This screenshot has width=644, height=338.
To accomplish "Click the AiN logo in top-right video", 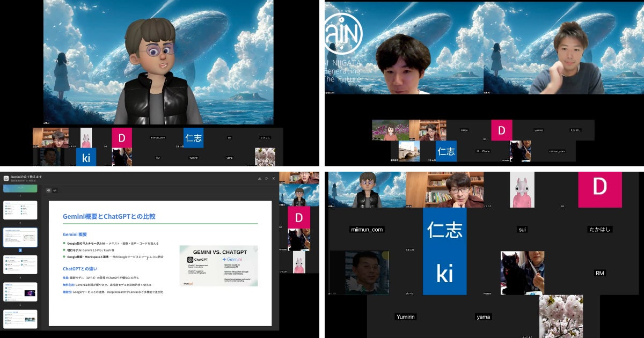I will click(343, 33).
